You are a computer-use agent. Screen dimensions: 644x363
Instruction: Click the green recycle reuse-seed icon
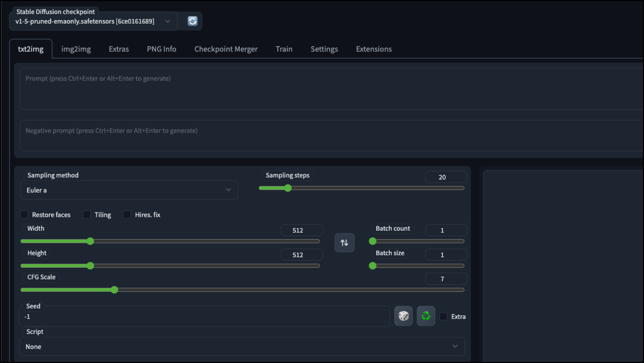(426, 316)
